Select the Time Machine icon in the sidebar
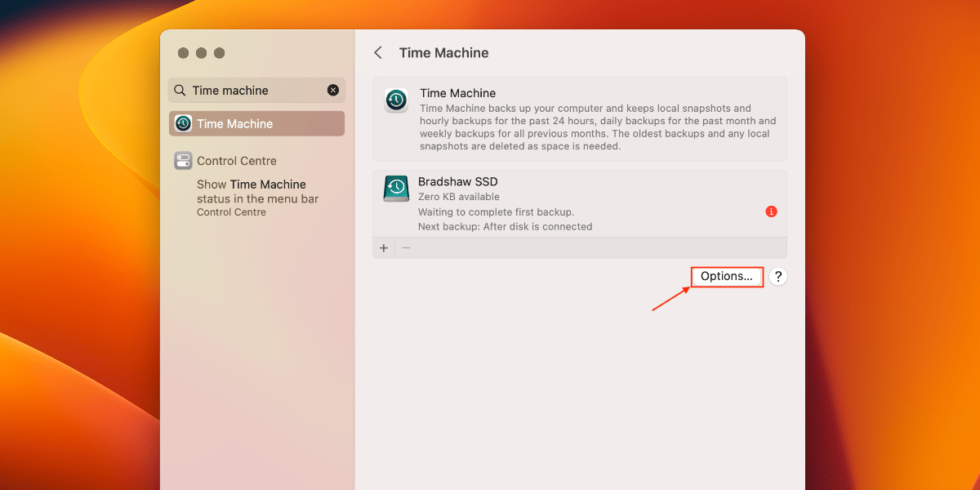Image resolution: width=980 pixels, height=490 pixels. 181,122
